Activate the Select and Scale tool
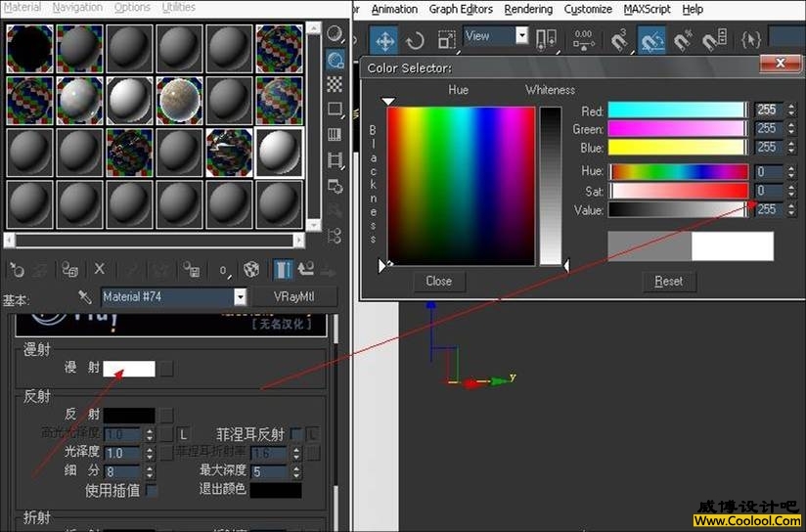This screenshot has height=532, width=806. pos(446,40)
